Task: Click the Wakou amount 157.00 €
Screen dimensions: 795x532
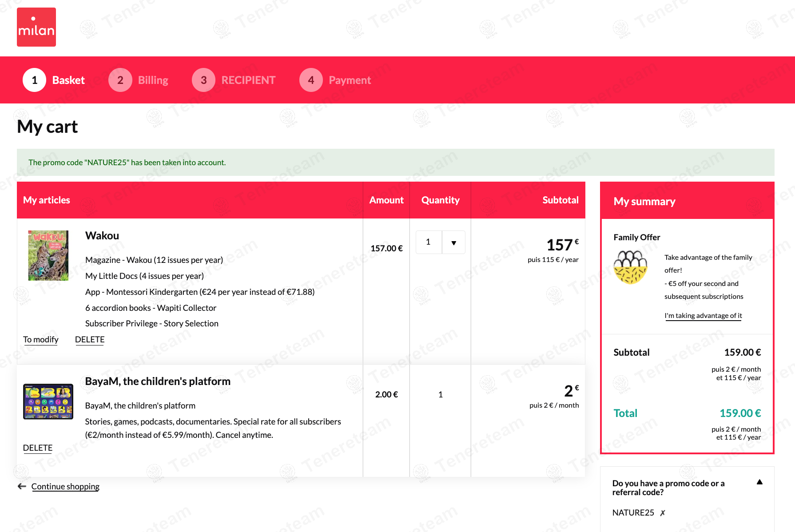Action: click(387, 249)
